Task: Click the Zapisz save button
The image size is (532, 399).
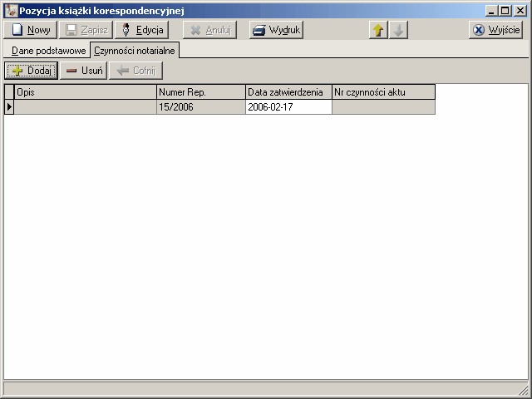Action: tap(87, 30)
